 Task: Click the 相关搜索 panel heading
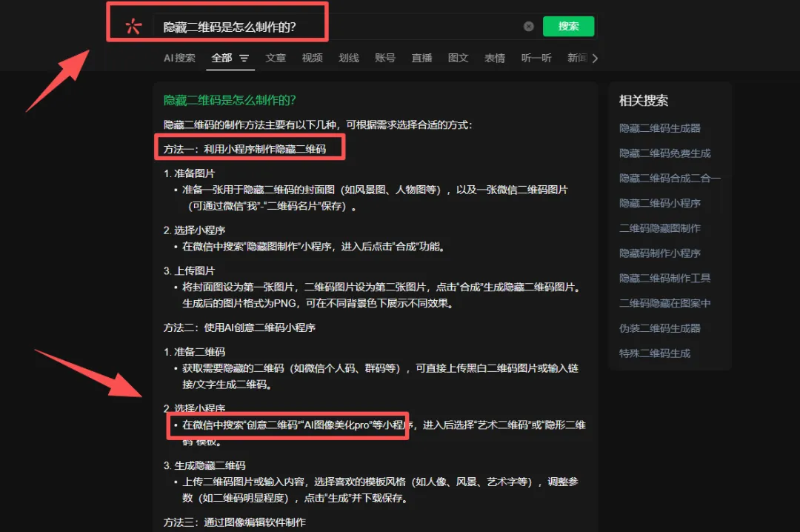[644, 101]
